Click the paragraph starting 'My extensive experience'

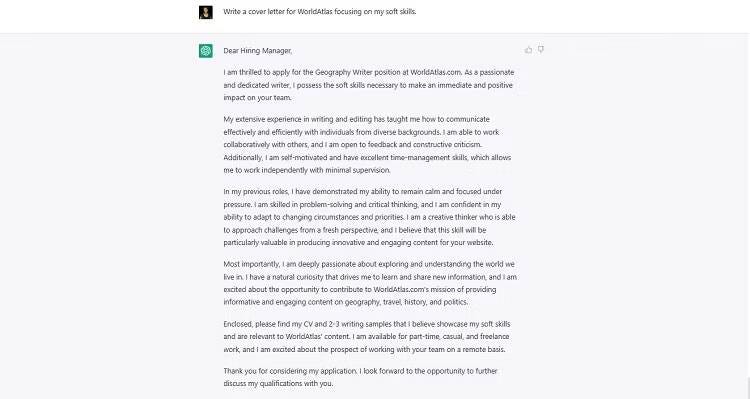(367, 144)
